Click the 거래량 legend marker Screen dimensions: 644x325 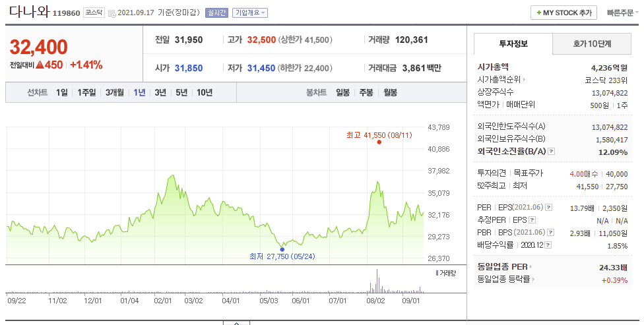click(x=437, y=273)
